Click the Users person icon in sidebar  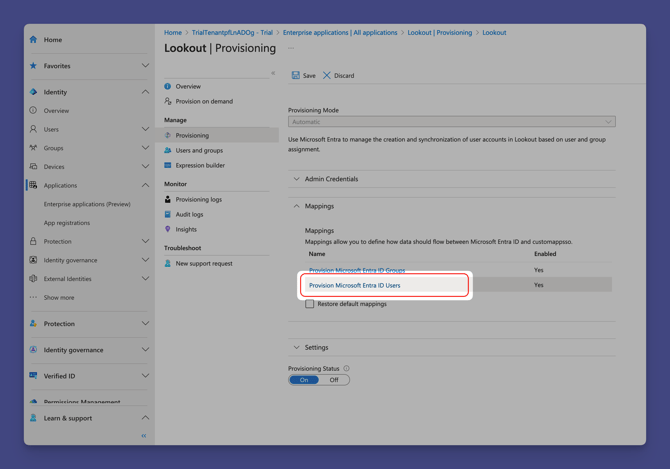[33, 129]
